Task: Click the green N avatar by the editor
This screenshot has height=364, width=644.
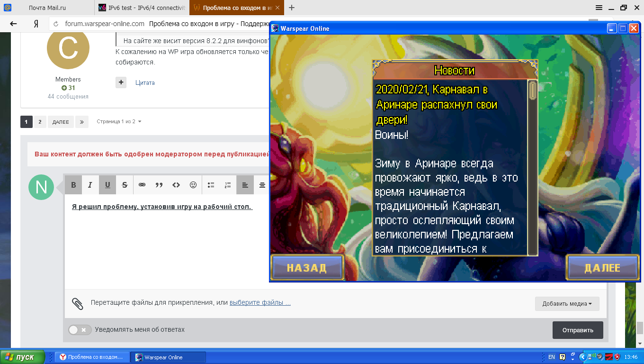Action: (x=41, y=187)
